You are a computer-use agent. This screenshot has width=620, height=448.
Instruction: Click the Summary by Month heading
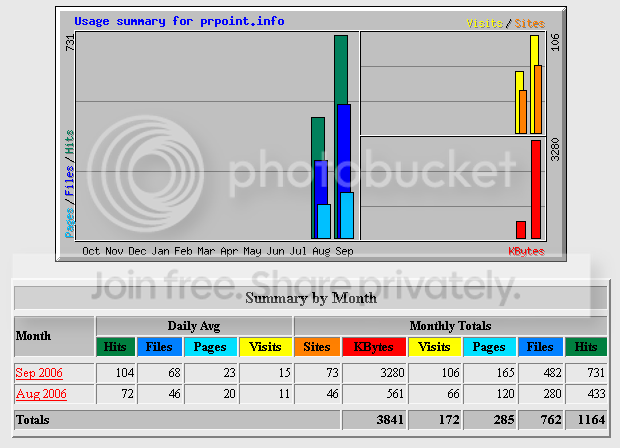(x=311, y=298)
